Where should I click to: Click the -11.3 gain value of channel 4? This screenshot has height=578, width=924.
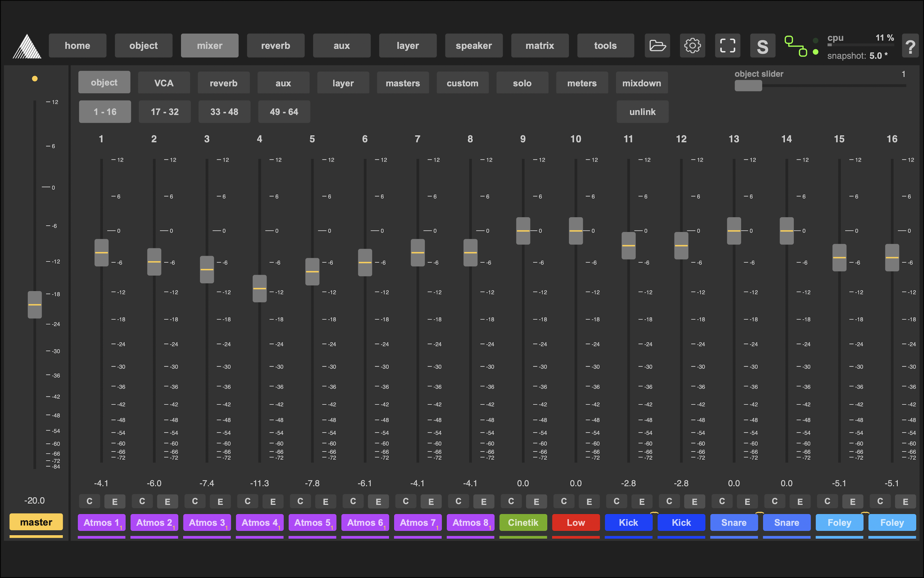coord(260,483)
